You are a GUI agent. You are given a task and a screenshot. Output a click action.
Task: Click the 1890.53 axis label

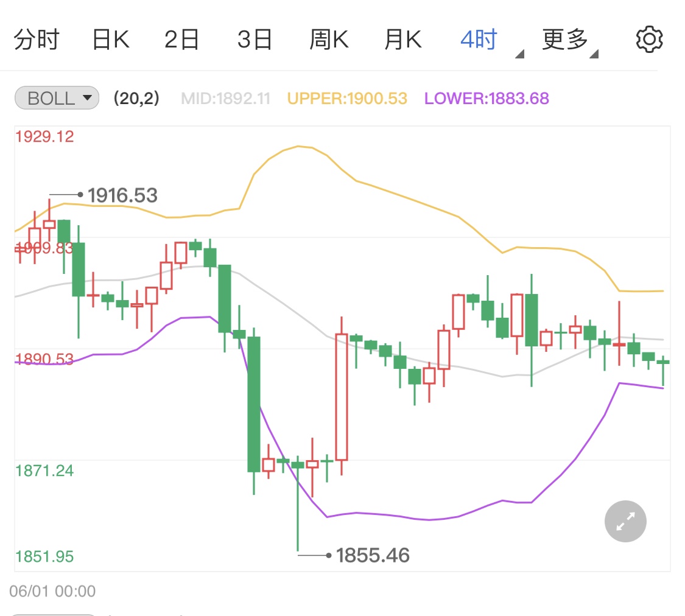44,359
